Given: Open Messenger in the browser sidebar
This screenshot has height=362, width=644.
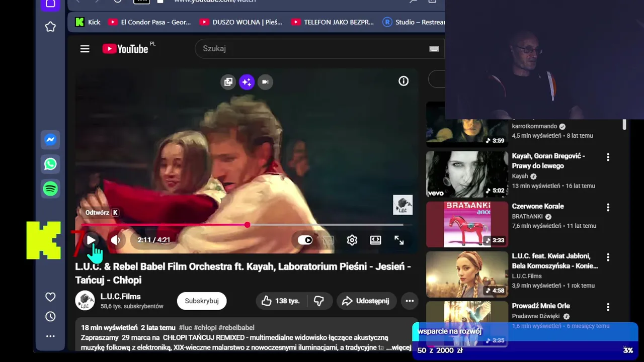Looking at the screenshot, I should coord(50,140).
